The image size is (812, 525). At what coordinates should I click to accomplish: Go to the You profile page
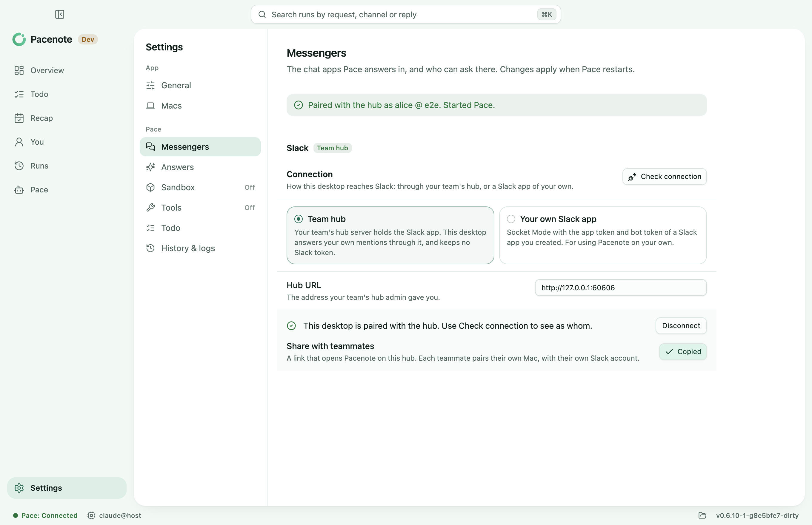click(x=67, y=142)
